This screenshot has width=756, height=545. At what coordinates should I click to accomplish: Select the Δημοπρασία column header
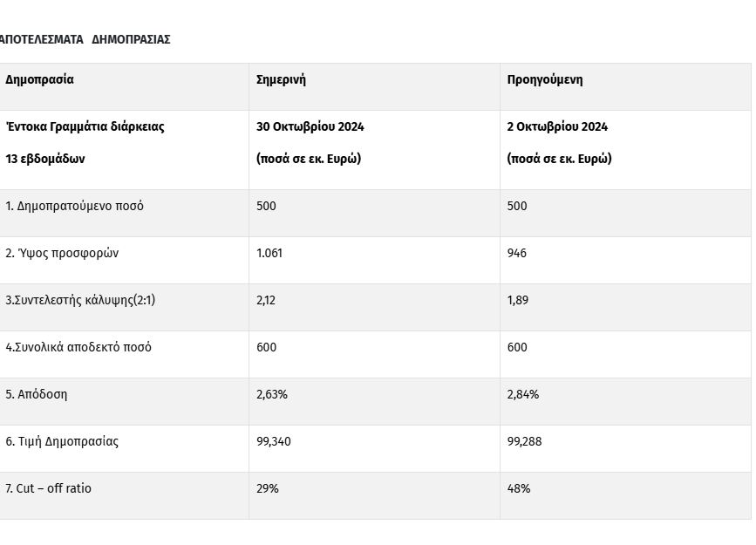tap(39, 79)
